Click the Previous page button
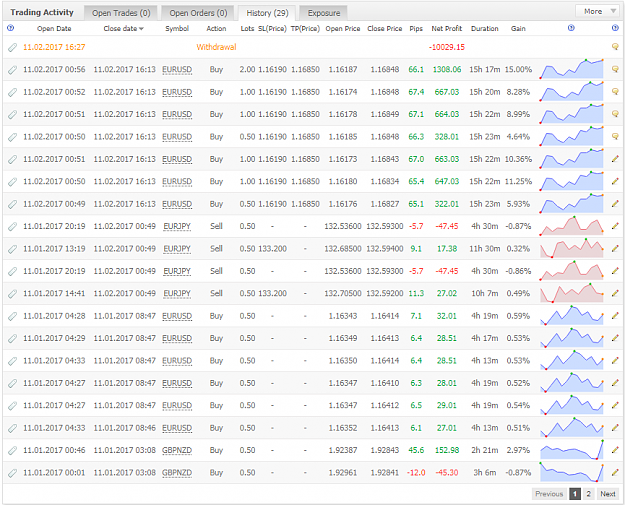Image resolution: width=625 pixels, height=505 pixels. (x=549, y=494)
